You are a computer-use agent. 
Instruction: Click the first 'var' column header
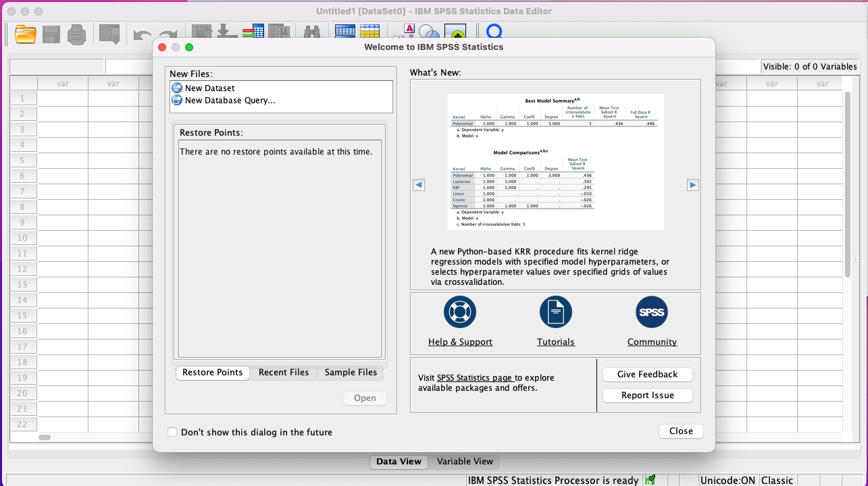point(62,84)
